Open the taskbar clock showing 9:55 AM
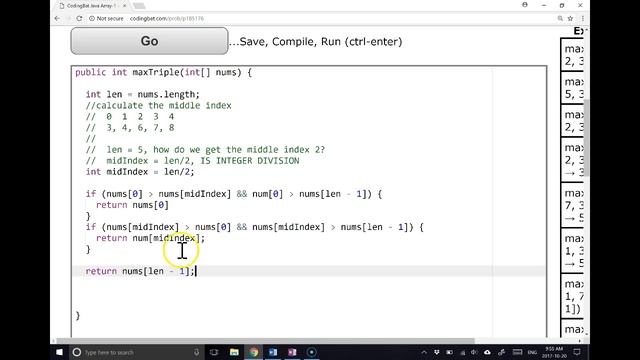Viewport: 640px width, 360px height. (x=554, y=352)
